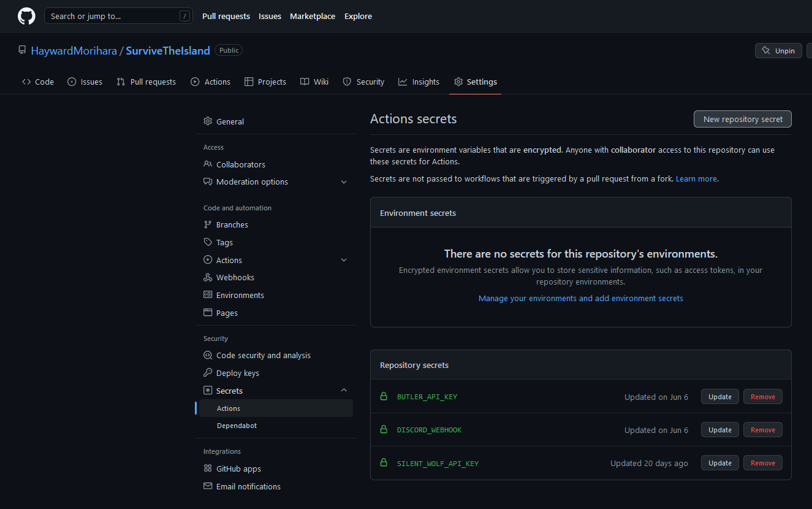
Task: Click the repository book icon beside HaywardMorihara
Action: pyautogui.click(x=22, y=50)
